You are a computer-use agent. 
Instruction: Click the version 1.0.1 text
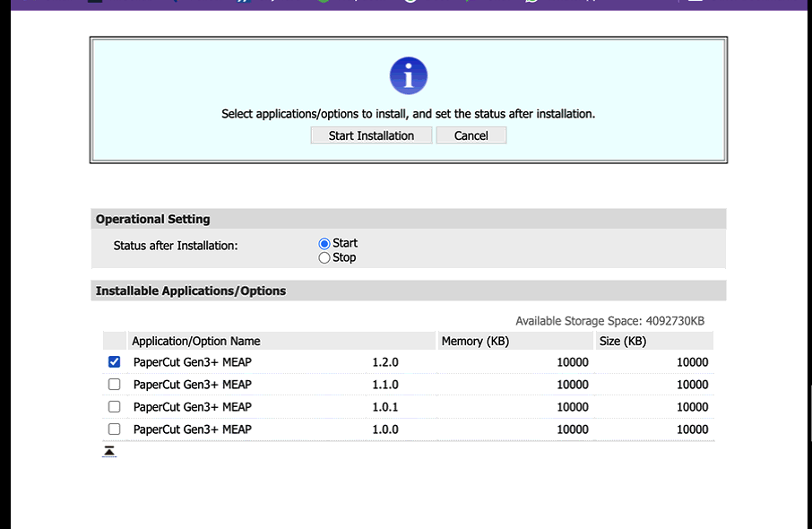point(385,407)
